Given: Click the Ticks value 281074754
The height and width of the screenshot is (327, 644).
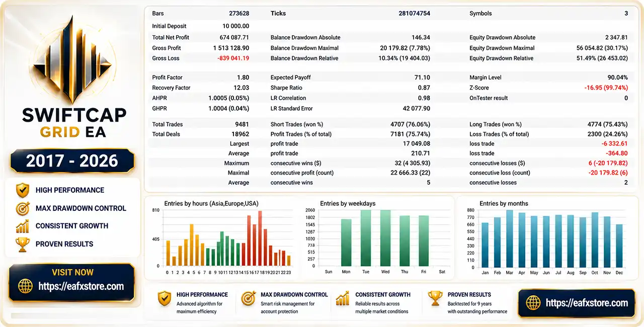Looking at the screenshot, I should pos(414,14).
